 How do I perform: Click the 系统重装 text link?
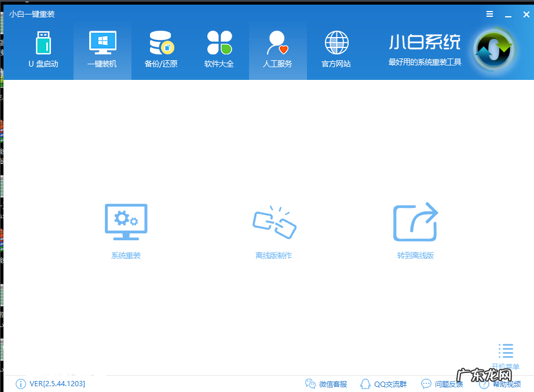pyautogui.click(x=126, y=255)
